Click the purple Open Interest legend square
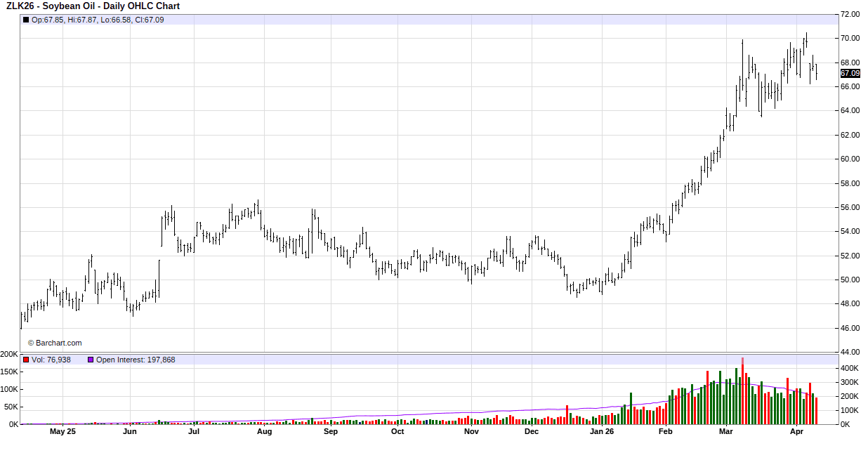 [x=91, y=360]
